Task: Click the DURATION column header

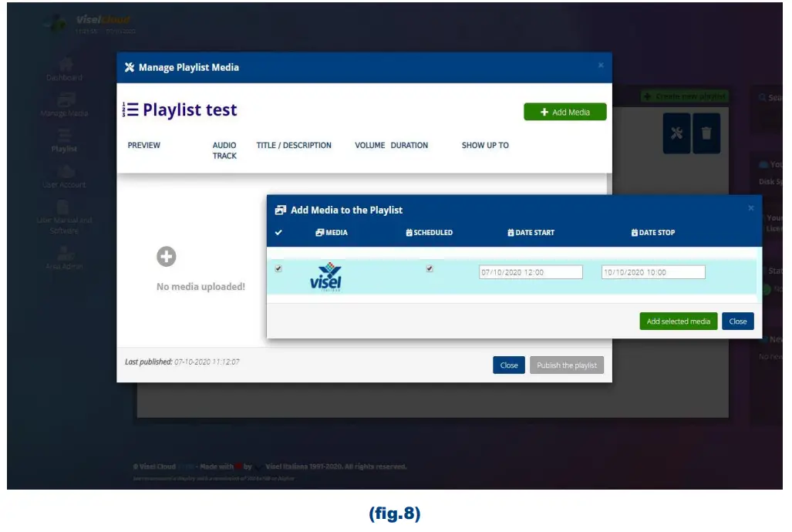Action: click(409, 145)
